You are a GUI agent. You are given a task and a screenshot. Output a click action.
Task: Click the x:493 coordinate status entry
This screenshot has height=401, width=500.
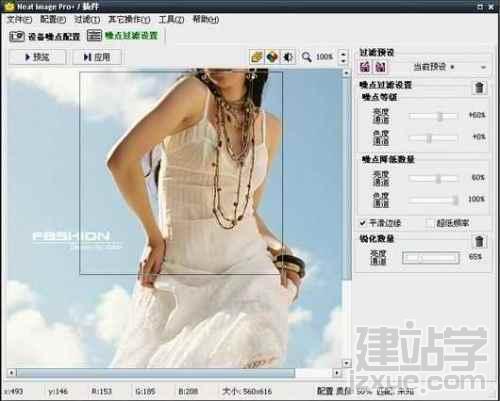pos(13,391)
